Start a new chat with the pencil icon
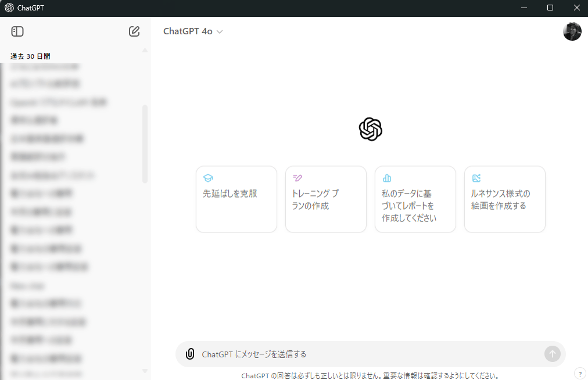Screen dimensions: 588x380 (134, 31)
